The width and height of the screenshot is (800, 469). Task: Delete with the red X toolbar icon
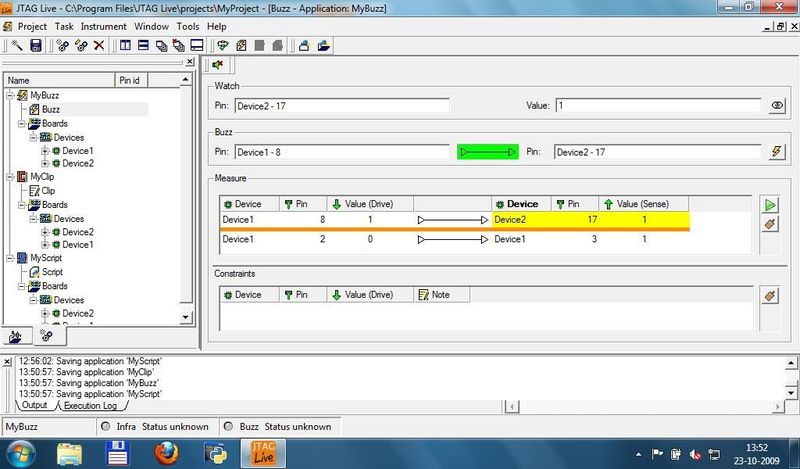click(x=99, y=46)
